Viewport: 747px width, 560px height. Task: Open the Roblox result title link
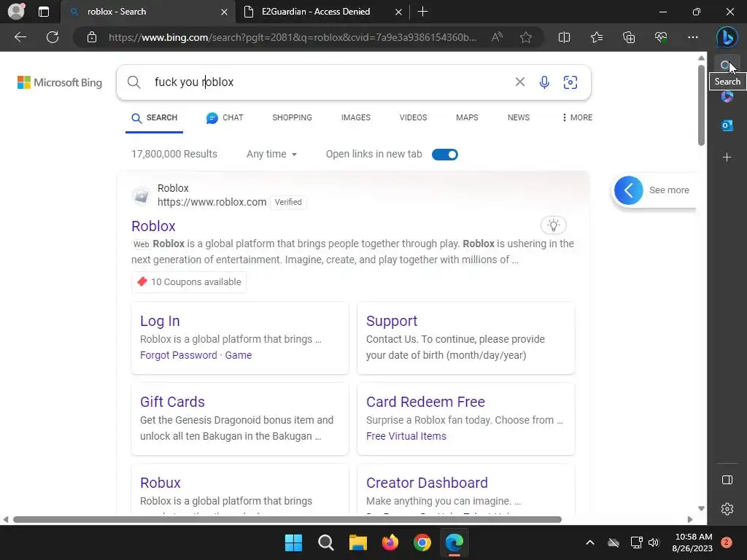click(x=153, y=226)
